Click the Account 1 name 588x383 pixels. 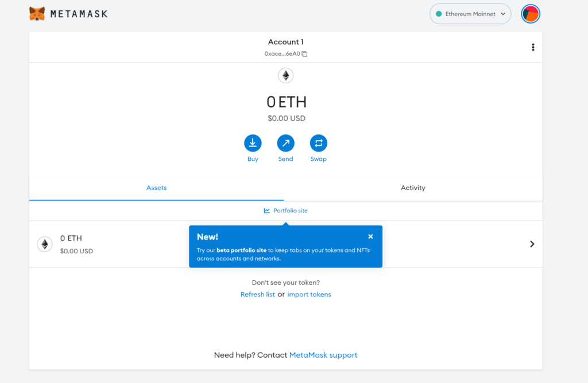(x=286, y=42)
